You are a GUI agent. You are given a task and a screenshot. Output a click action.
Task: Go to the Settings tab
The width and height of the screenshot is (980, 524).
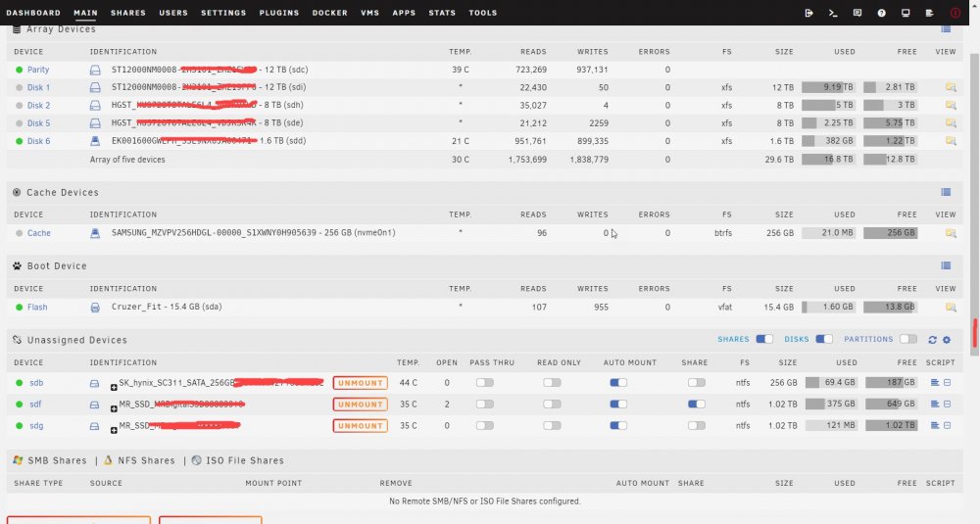coord(223,13)
